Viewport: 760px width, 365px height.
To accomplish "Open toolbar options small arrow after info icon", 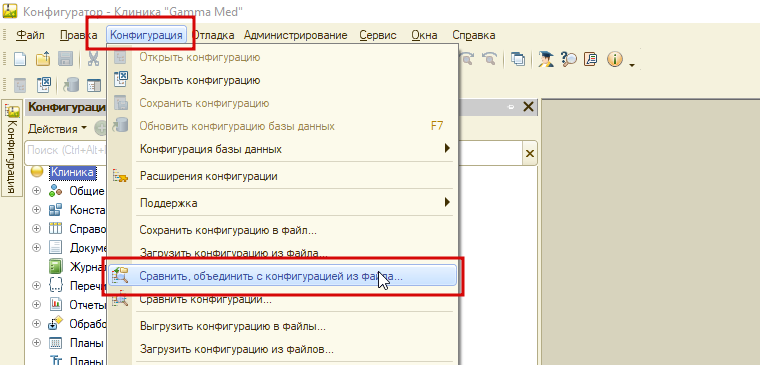I will pos(632,65).
